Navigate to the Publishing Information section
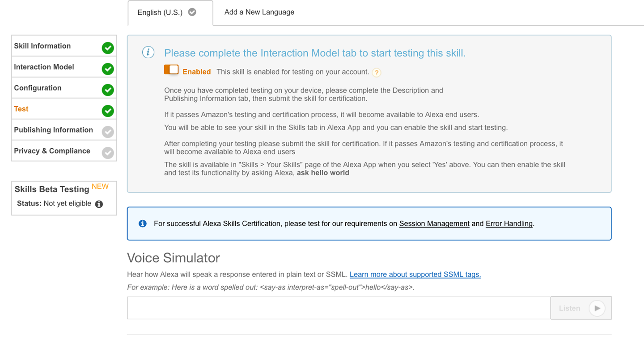 (x=53, y=130)
